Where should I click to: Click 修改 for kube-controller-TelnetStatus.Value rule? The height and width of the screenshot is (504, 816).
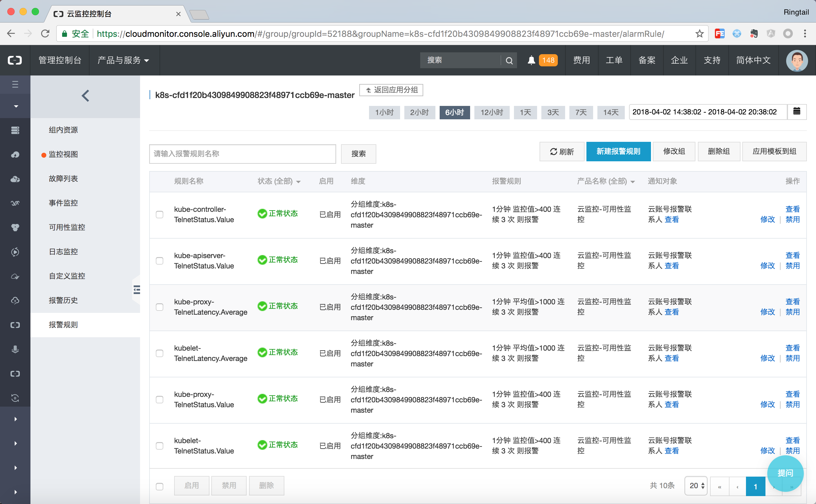coord(767,219)
